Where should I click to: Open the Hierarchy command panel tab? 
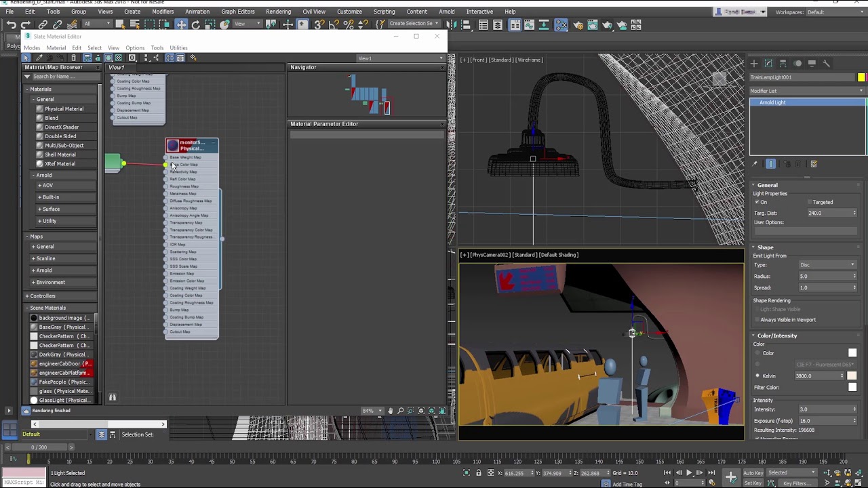pos(783,64)
